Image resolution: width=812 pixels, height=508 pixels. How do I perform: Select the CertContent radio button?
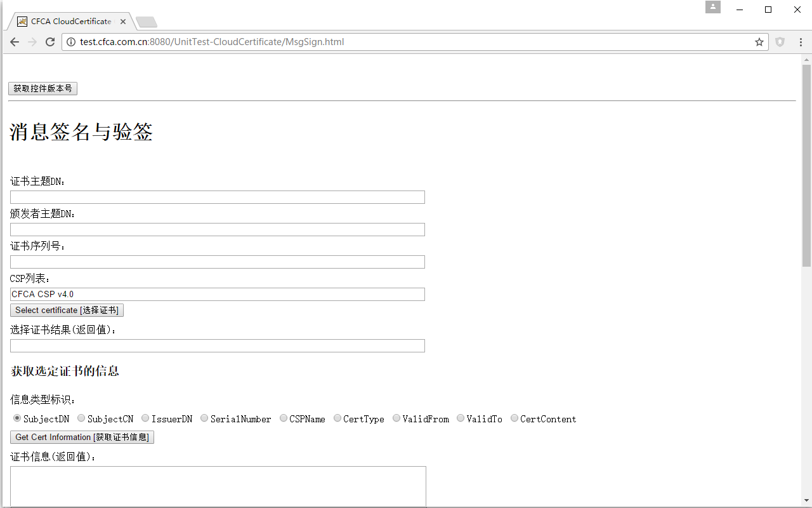pos(514,418)
